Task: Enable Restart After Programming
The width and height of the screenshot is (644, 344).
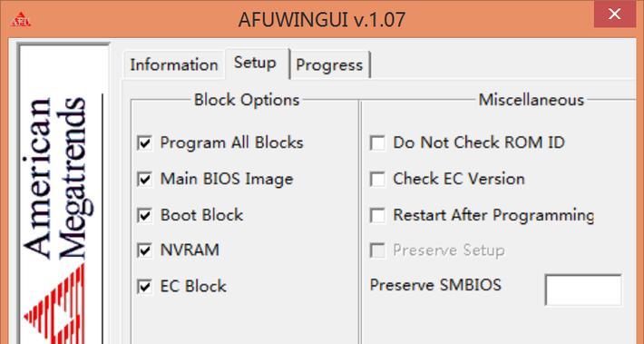Action: coord(377,215)
